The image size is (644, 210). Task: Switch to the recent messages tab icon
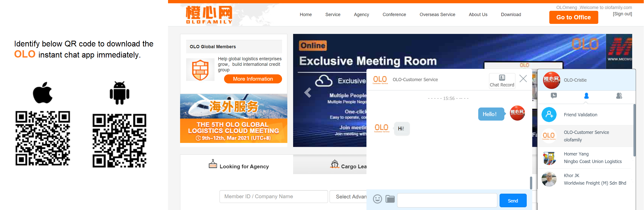tap(554, 96)
